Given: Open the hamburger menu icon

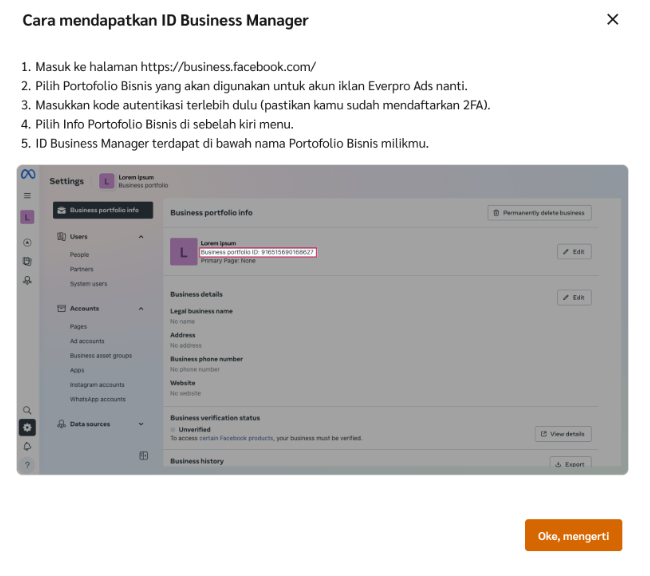Looking at the screenshot, I should (x=28, y=196).
